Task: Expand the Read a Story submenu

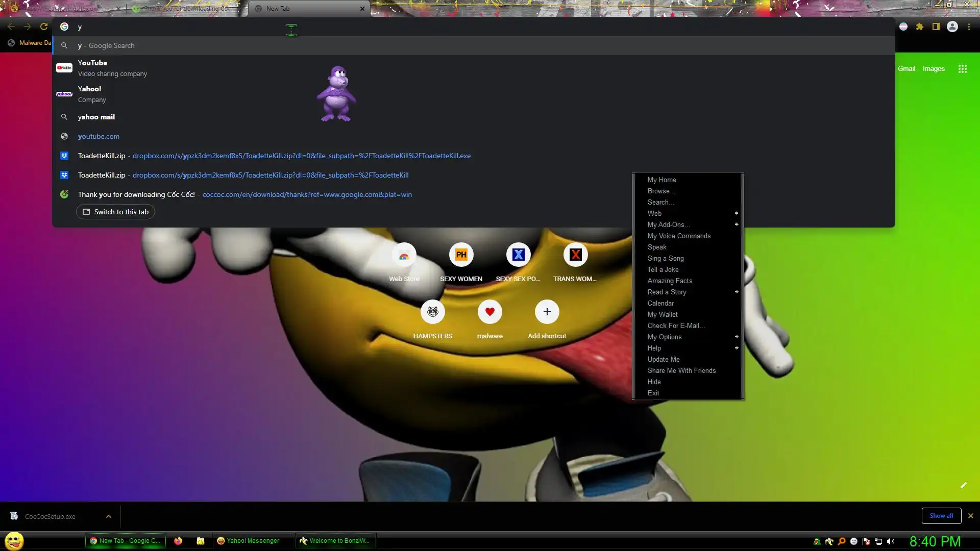Action: [736, 292]
